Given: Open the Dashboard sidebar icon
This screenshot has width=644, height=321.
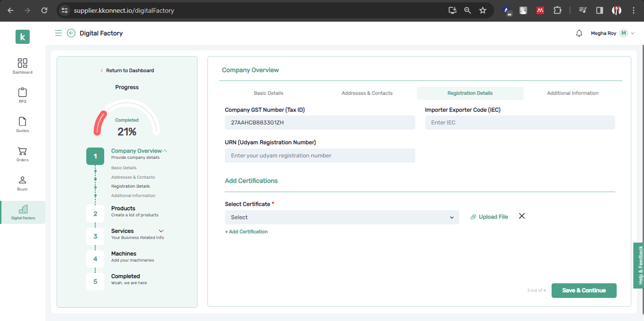Looking at the screenshot, I should [x=22, y=64].
